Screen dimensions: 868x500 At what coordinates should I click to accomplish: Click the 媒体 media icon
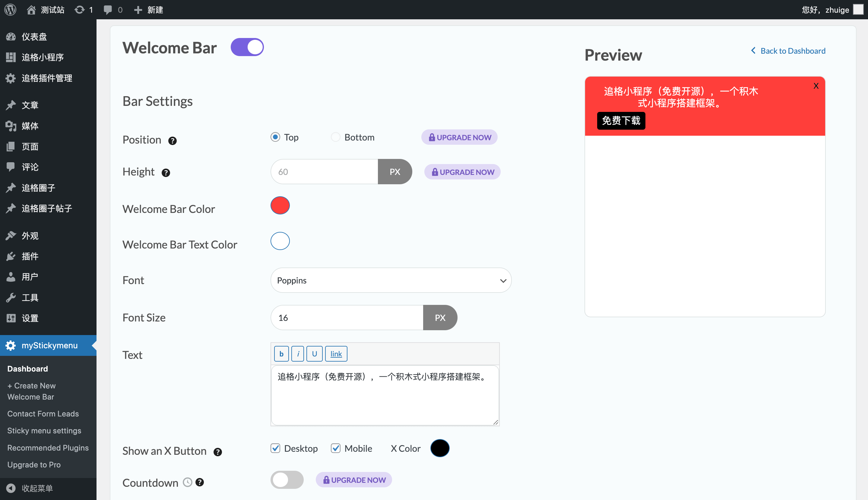(x=11, y=126)
